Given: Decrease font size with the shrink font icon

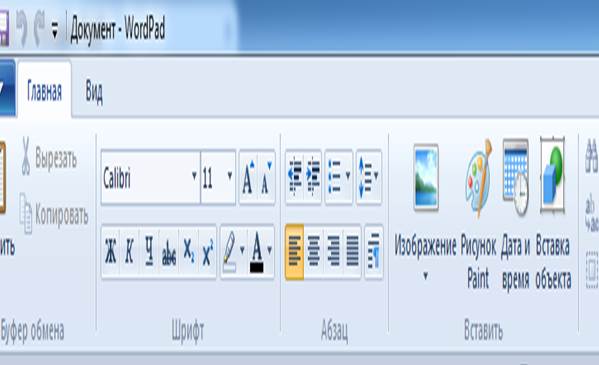Looking at the screenshot, I should (266, 177).
